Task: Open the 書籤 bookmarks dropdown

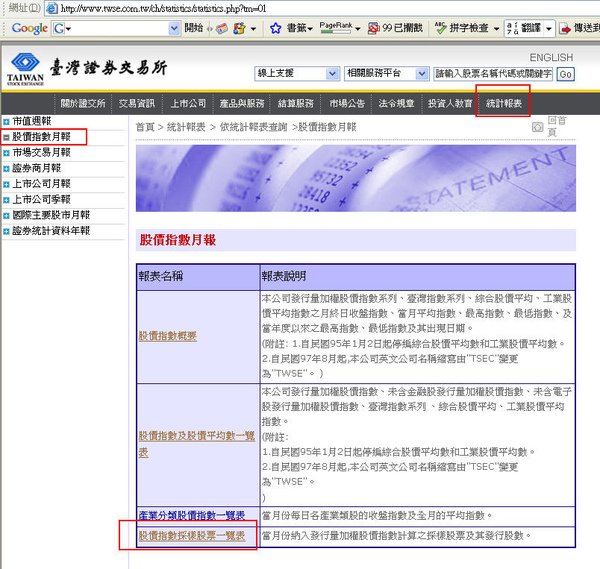Action: (300, 28)
